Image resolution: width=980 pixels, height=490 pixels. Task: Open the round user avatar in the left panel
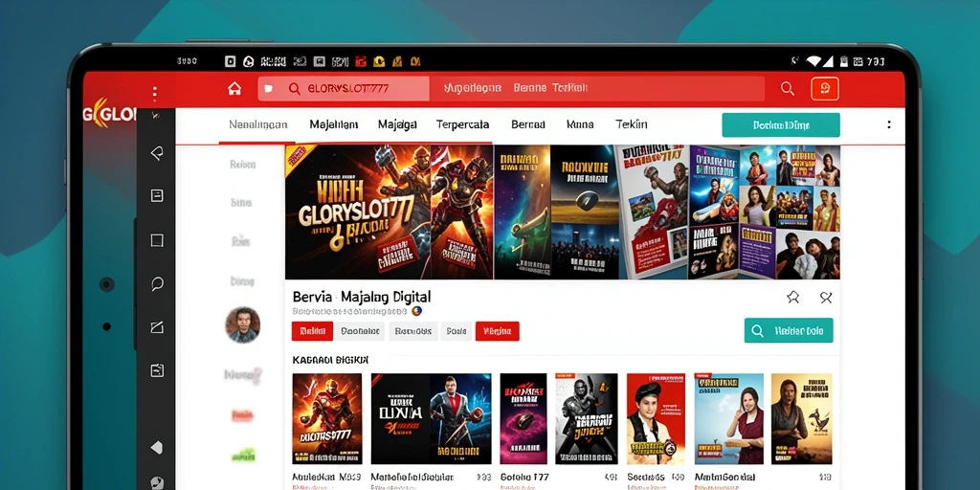point(242,324)
